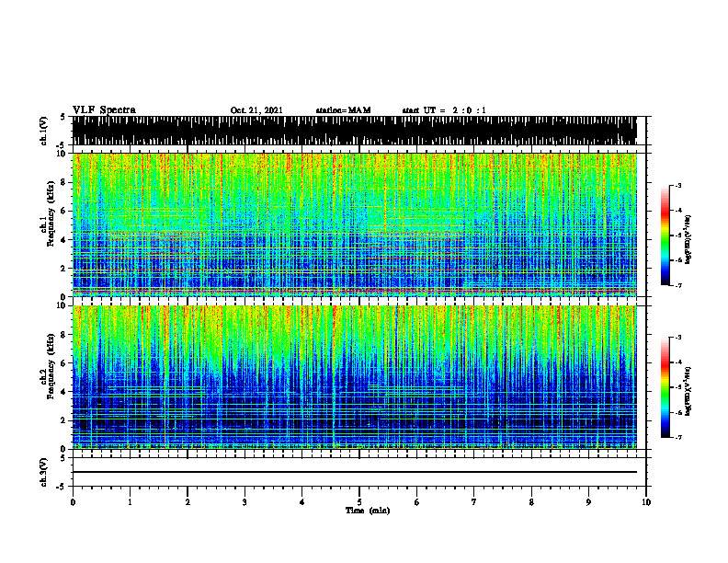Click the "-7" value on ch.2 colorbar
The height and width of the screenshot is (563, 728).
tap(677, 438)
